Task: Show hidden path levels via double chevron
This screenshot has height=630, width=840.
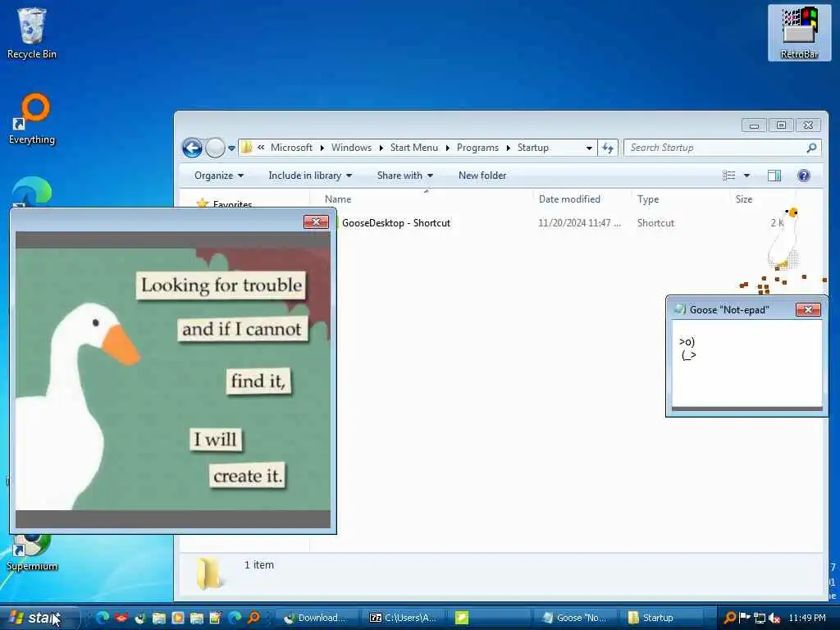Action: 261,148
